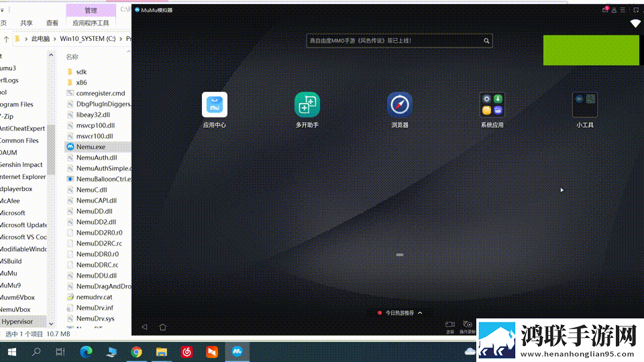
Task: Open the 共享 tab in Explorer
Action: (x=26, y=23)
